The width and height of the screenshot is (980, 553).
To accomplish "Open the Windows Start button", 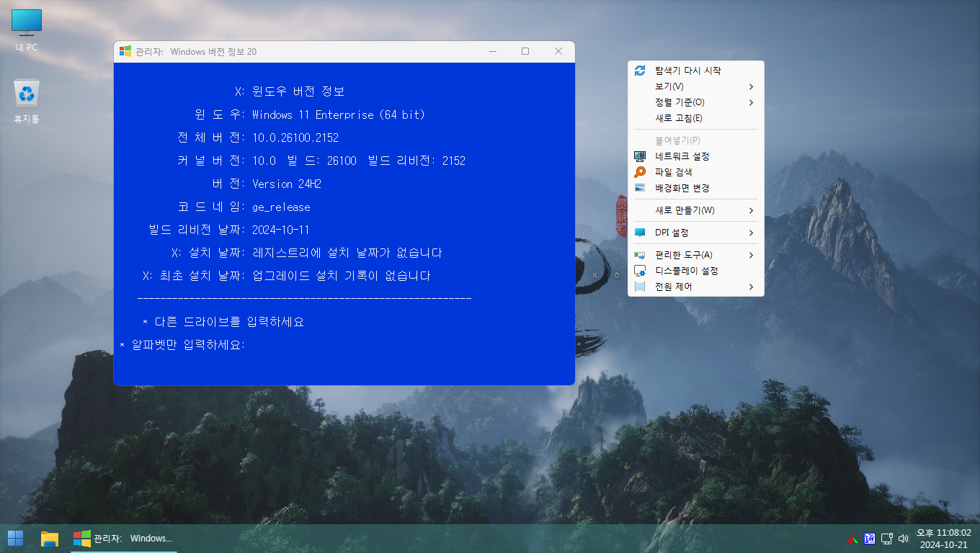I will tap(15, 539).
